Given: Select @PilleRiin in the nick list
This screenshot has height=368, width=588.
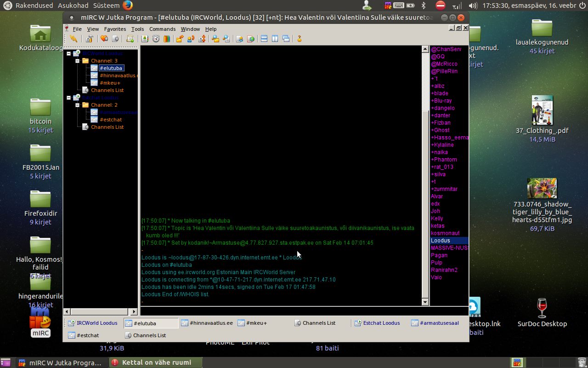Looking at the screenshot, I should pyautogui.click(x=444, y=71).
